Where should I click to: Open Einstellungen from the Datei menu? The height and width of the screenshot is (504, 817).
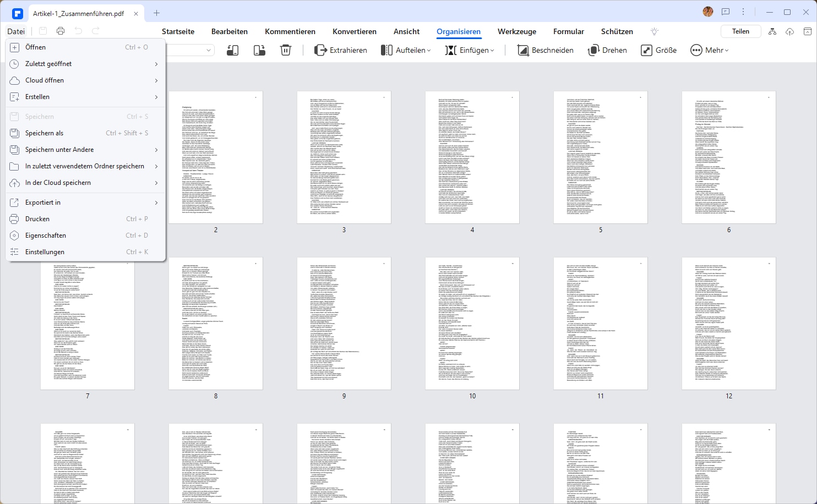coord(85,252)
